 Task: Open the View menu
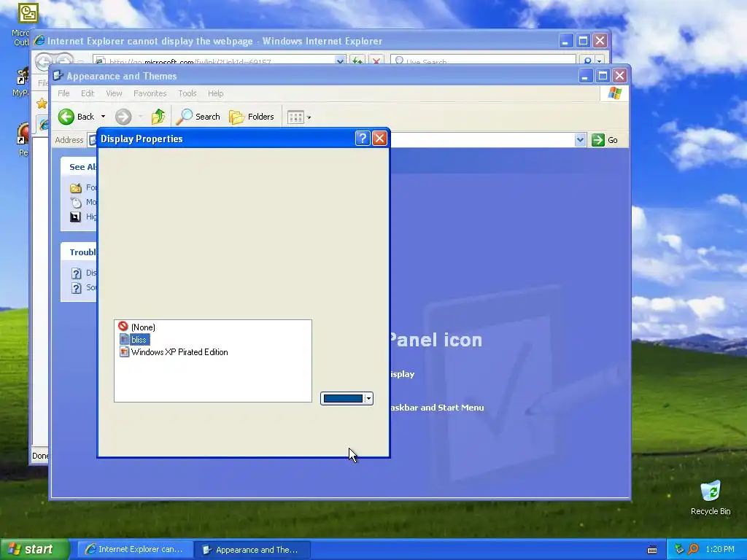(114, 93)
